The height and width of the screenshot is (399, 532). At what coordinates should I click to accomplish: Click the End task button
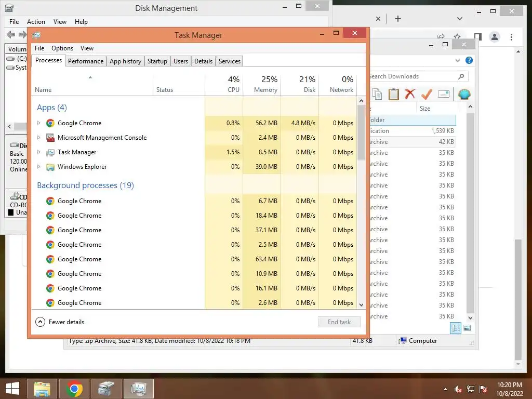(339, 322)
